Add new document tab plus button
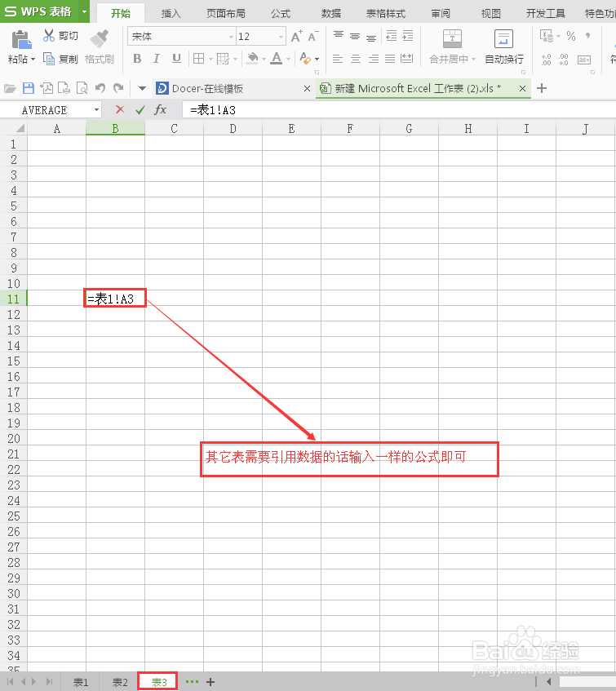This screenshot has height=691, width=616. [542, 88]
